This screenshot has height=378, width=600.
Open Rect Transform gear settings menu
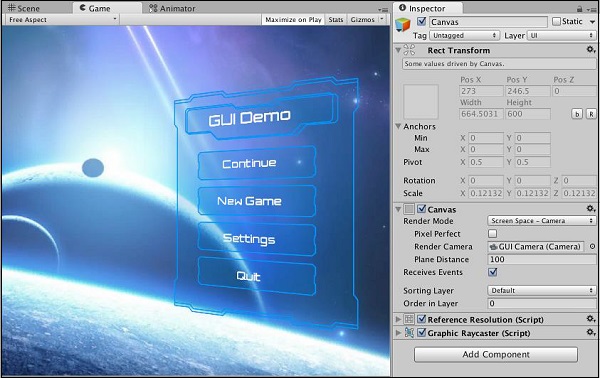tap(590, 50)
